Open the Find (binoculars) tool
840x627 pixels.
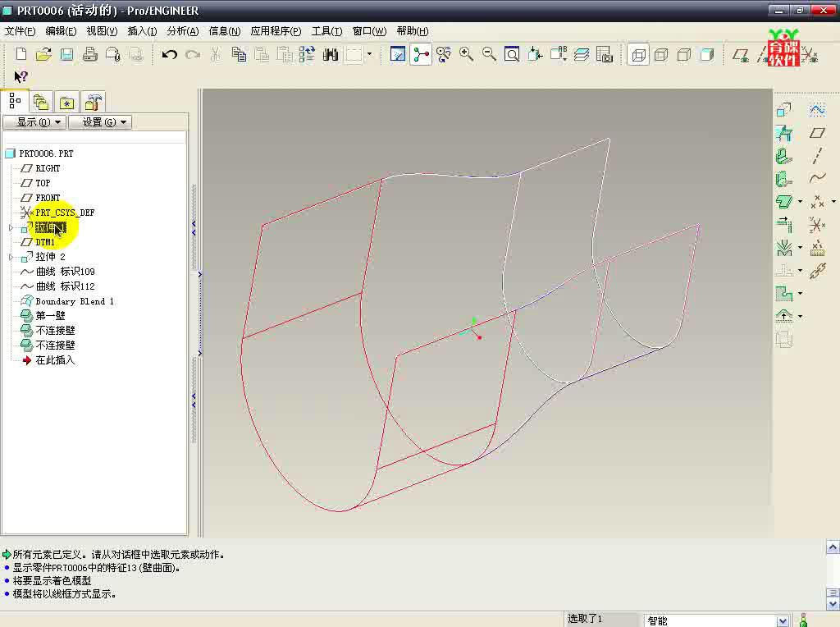coord(330,54)
